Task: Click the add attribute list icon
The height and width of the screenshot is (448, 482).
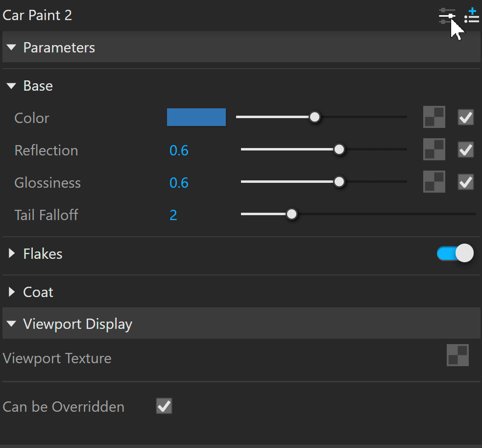Action: 472,16
